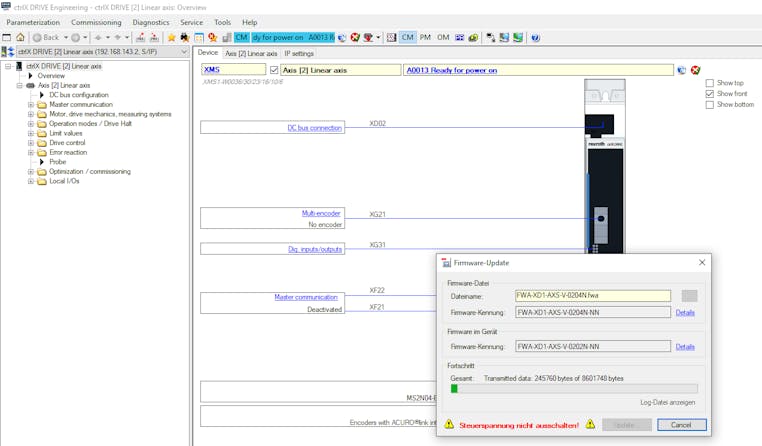Click the browse file button next to Dateiname
The height and width of the screenshot is (446, 762).
[x=689, y=296]
